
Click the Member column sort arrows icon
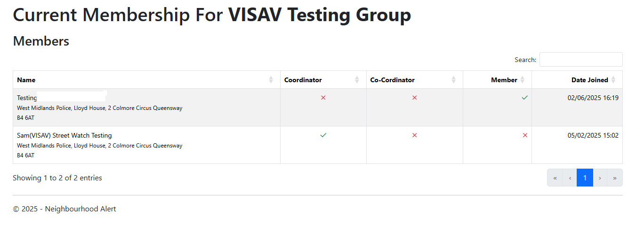[522, 80]
